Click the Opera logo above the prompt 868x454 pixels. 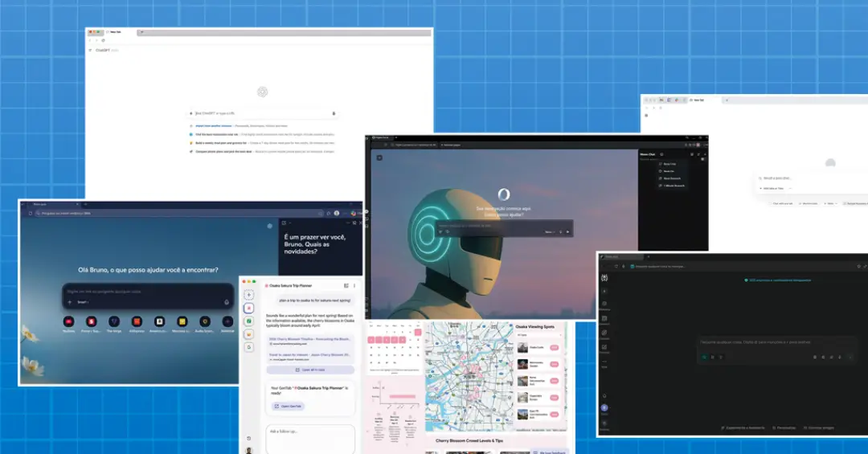click(503, 194)
